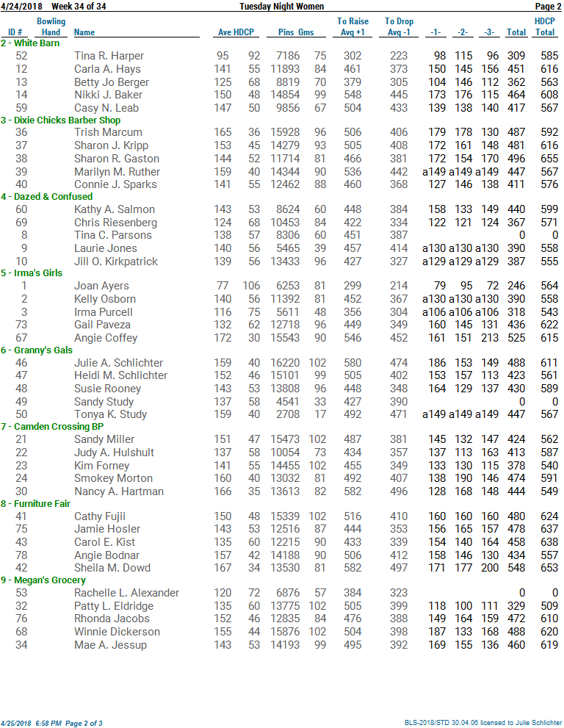Click the name Heidi M. Schlichter
564x728 pixels.
tap(120, 375)
